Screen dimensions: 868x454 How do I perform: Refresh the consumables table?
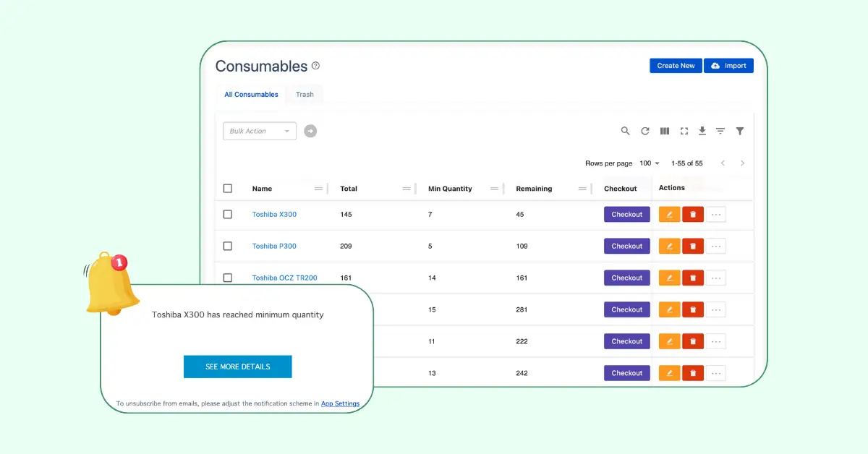click(645, 131)
